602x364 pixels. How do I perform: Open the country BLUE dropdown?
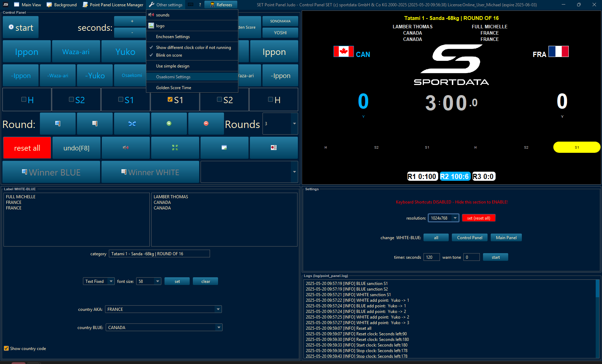click(x=164, y=328)
